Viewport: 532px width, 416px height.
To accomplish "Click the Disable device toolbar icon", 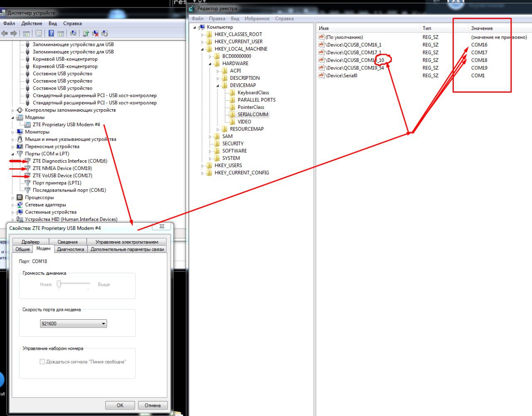I will click(x=104, y=33).
